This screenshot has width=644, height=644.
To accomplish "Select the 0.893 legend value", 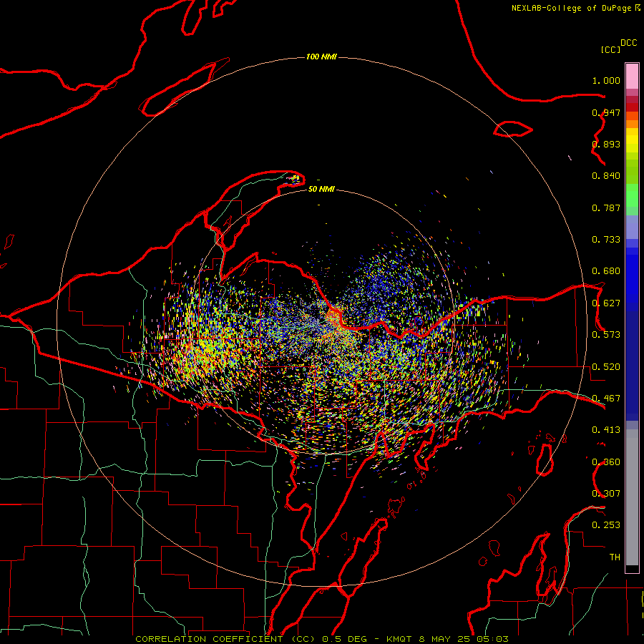I will [x=606, y=144].
